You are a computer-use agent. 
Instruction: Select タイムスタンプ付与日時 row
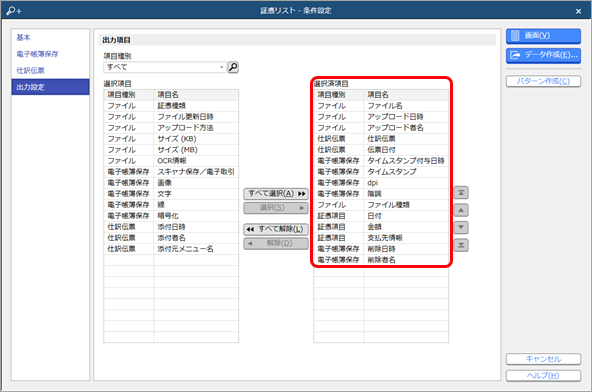point(381,161)
